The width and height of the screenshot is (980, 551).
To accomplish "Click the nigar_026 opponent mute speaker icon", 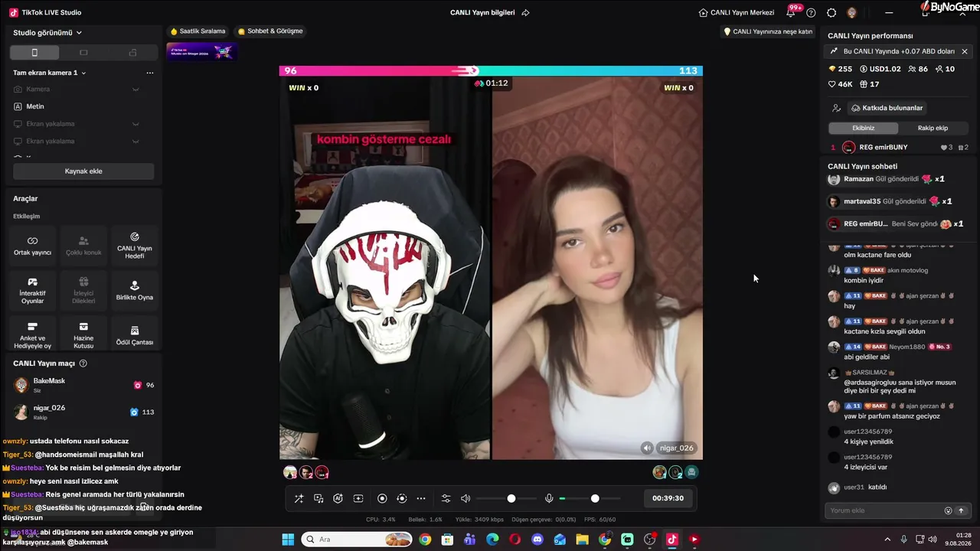I will tap(647, 448).
